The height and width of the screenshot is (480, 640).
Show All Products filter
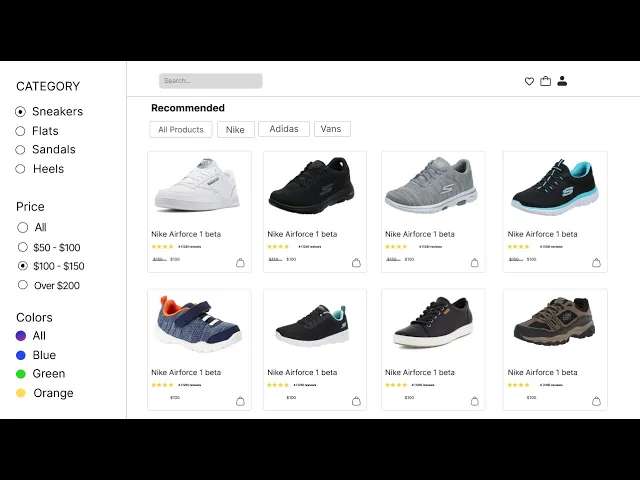coord(181,130)
